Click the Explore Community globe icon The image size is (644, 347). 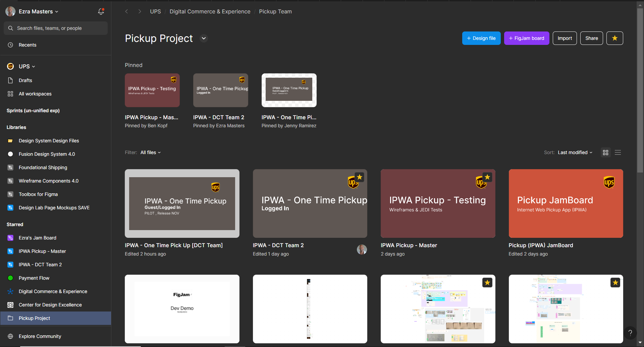click(10, 336)
